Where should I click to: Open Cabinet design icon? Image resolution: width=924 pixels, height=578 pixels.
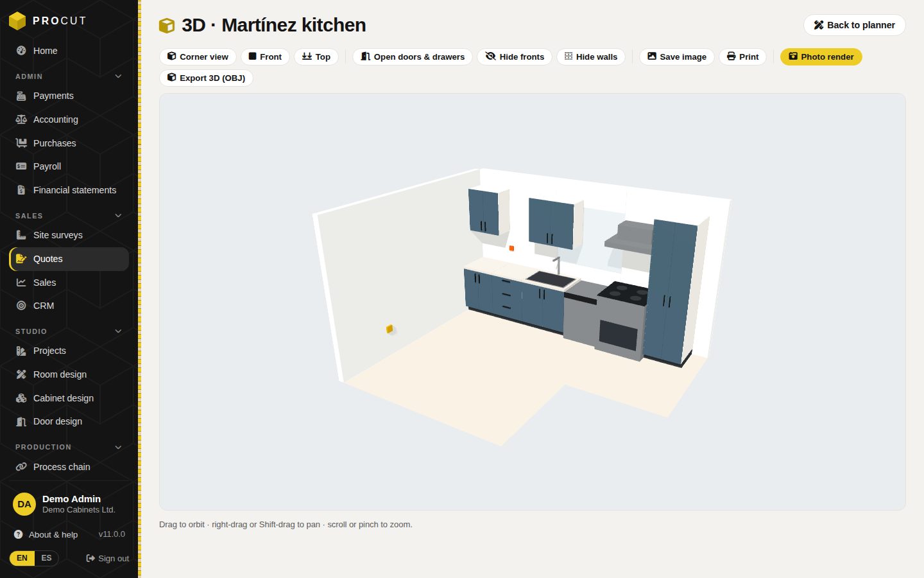click(21, 398)
